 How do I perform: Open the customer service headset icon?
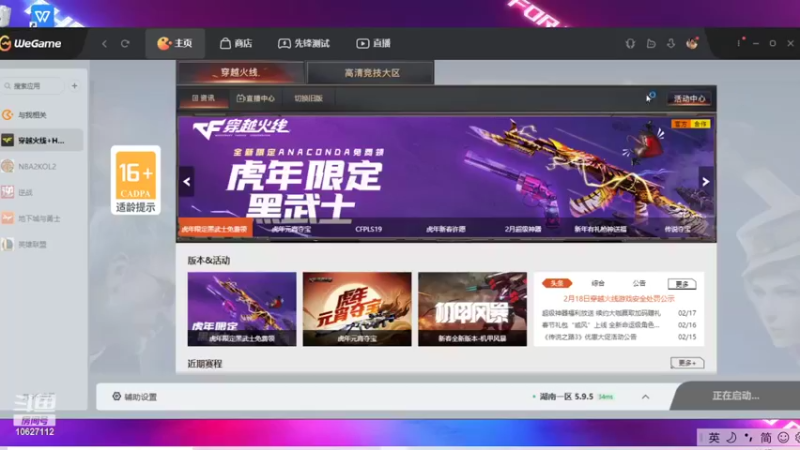point(631,43)
